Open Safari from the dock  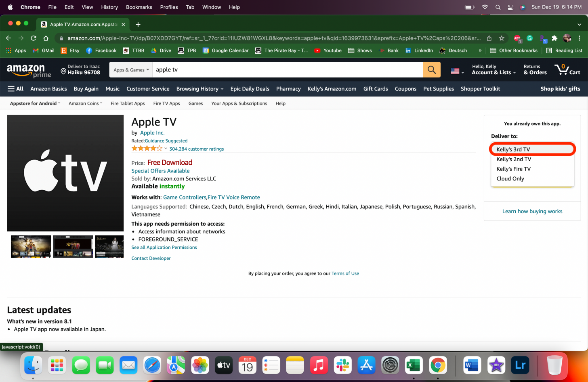tap(152, 365)
